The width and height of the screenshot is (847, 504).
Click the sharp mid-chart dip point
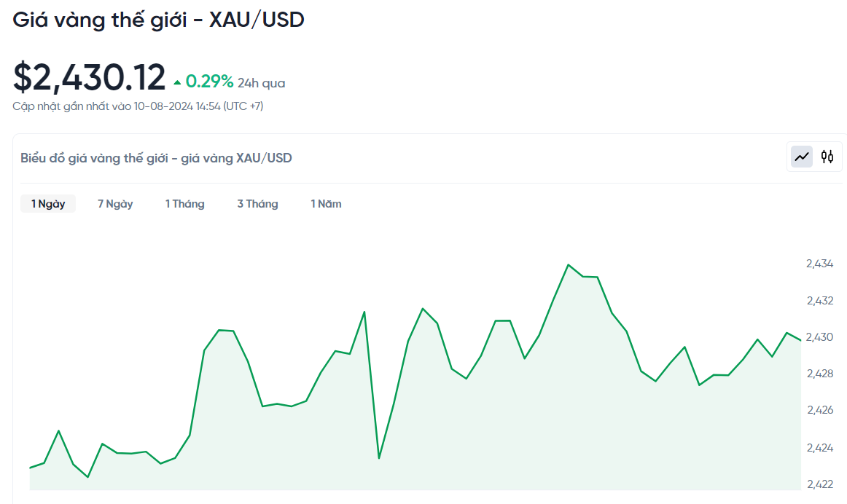coord(379,458)
